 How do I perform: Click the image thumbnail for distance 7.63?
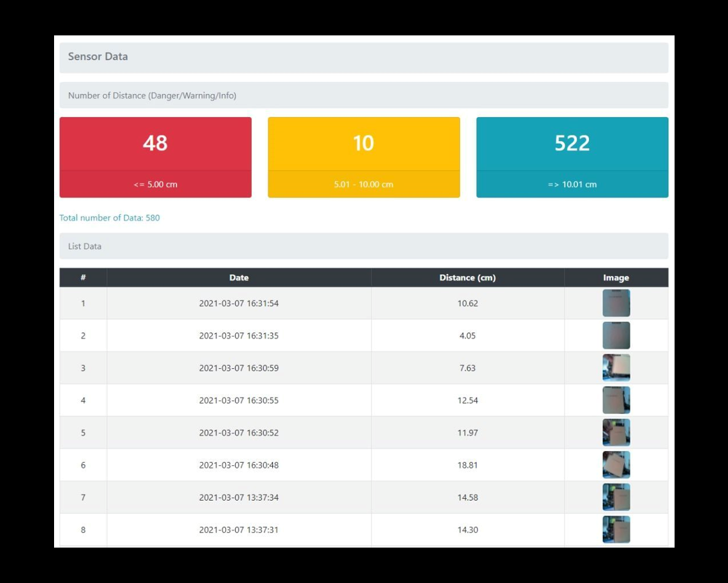pos(616,368)
